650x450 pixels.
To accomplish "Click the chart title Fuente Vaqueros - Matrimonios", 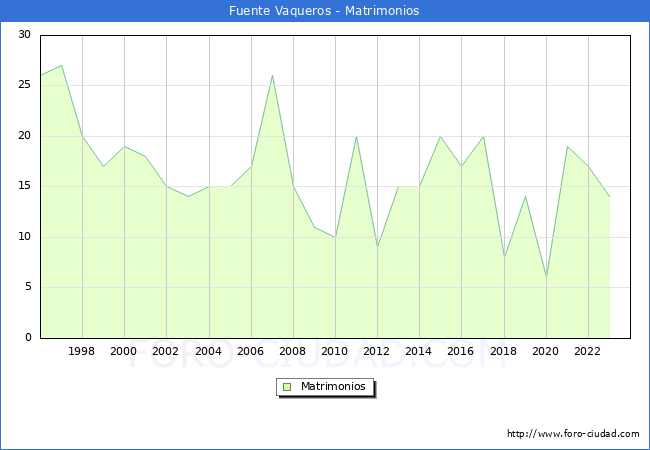I will [x=324, y=11].
